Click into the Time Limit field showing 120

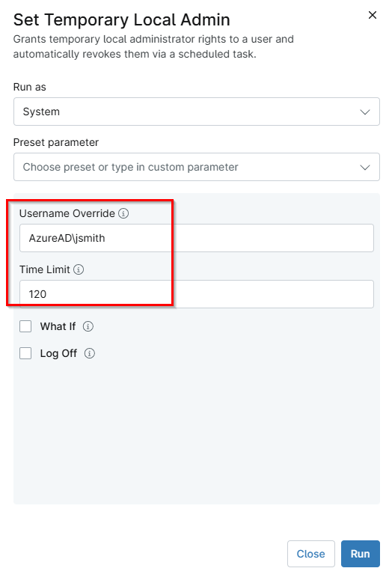pos(197,294)
